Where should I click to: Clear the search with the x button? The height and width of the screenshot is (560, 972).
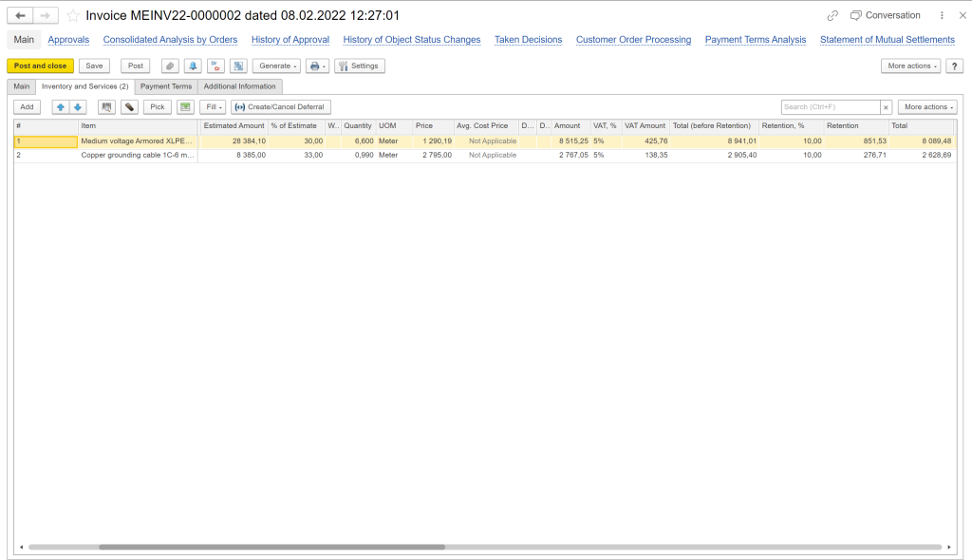point(886,107)
